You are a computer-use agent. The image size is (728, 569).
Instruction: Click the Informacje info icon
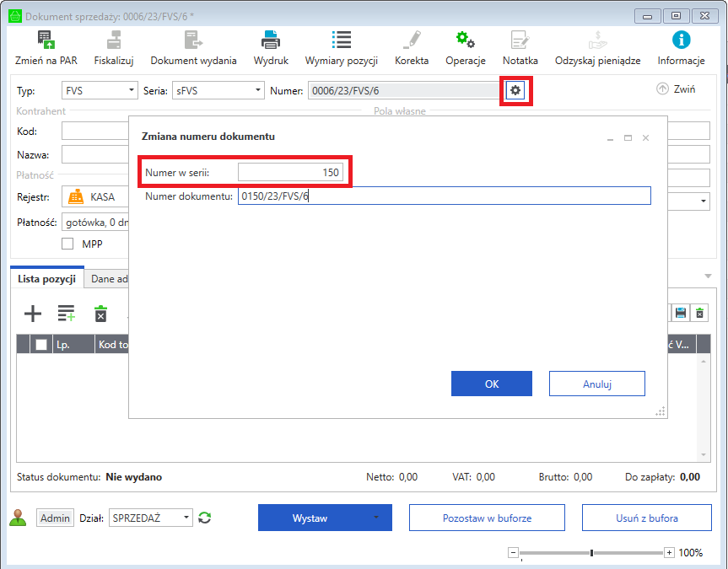pyautogui.click(x=680, y=40)
